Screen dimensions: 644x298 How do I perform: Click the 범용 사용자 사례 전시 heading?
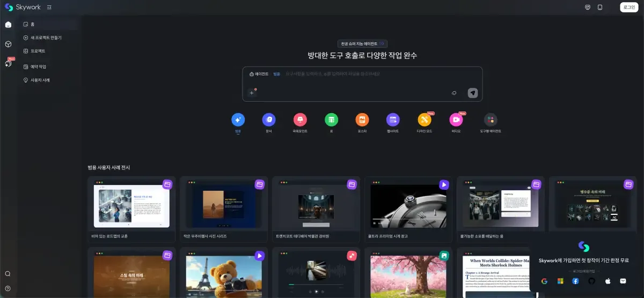[x=109, y=168]
